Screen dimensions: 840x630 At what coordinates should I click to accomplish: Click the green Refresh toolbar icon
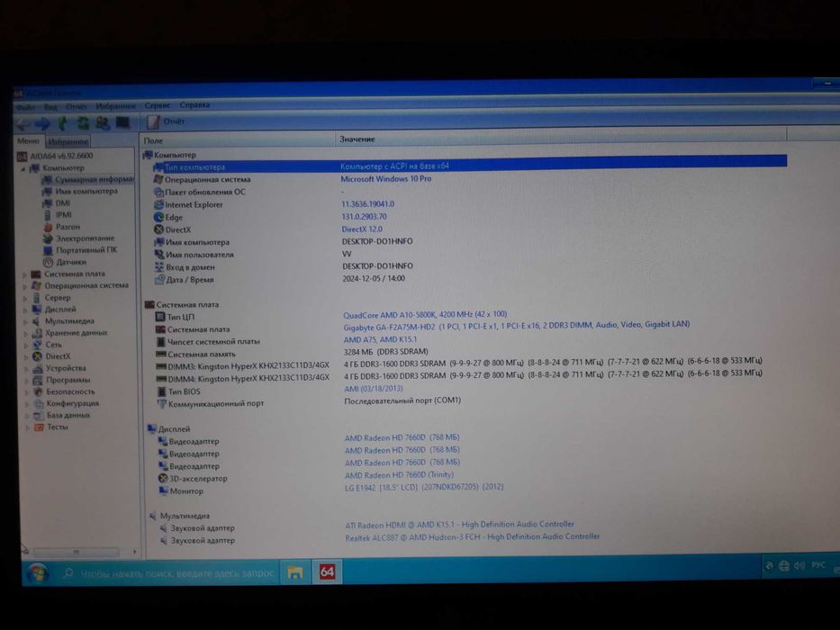click(83, 124)
